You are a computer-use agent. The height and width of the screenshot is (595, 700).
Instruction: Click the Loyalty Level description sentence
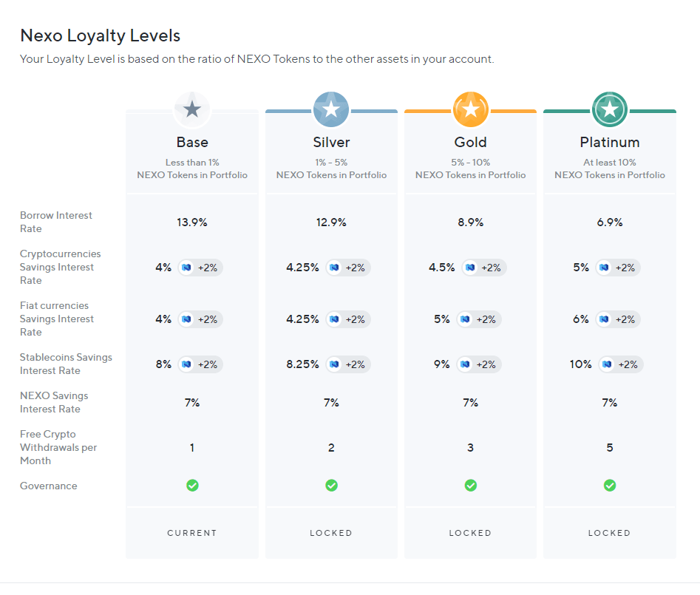(257, 59)
